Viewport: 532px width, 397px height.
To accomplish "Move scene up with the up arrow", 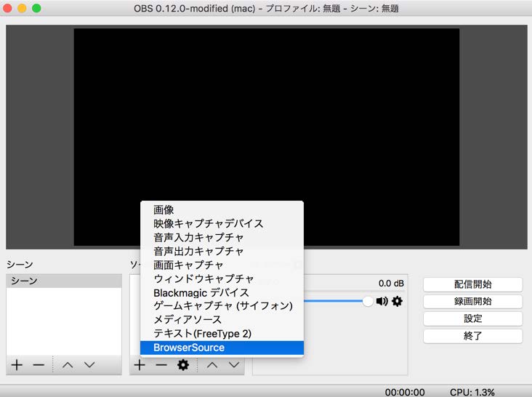I will click(x=68, y=365).
